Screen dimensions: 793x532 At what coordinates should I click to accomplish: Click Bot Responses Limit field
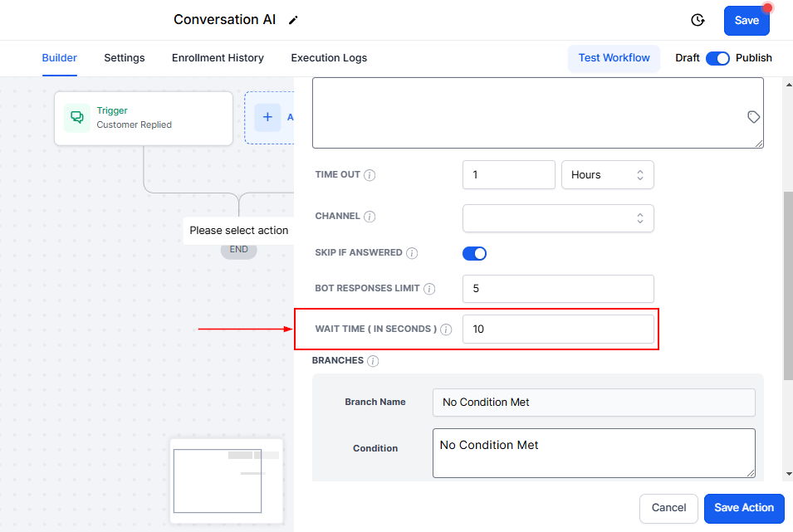coord(558,289)
